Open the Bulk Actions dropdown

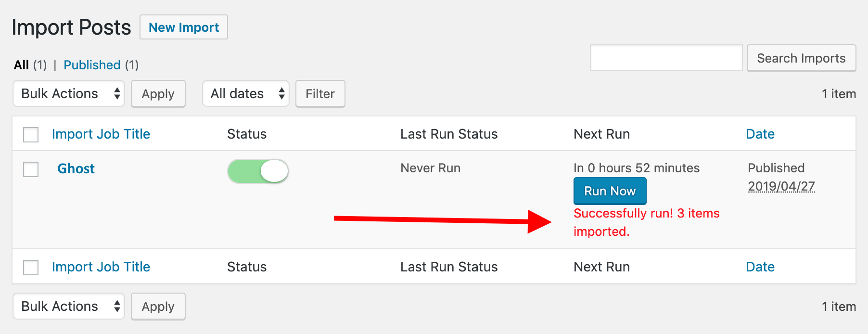click(x=68, y=93)
